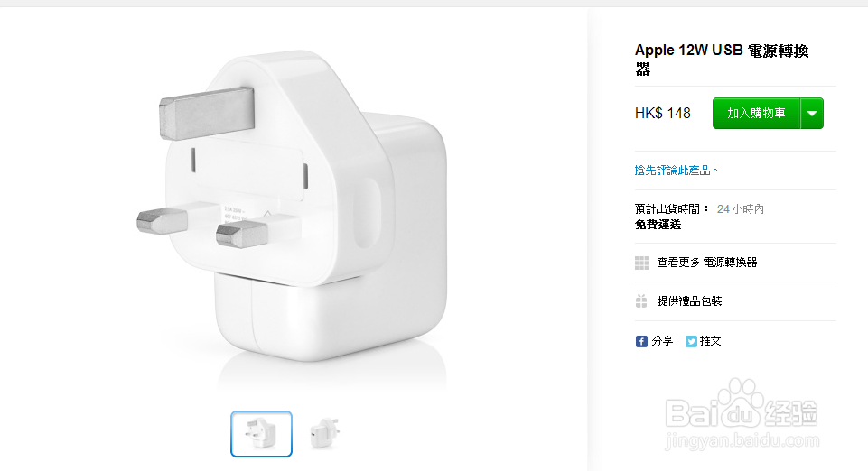Open dropdown arrow beside 加入購物車
Screen dimensions: 868x471
[812, 114]
